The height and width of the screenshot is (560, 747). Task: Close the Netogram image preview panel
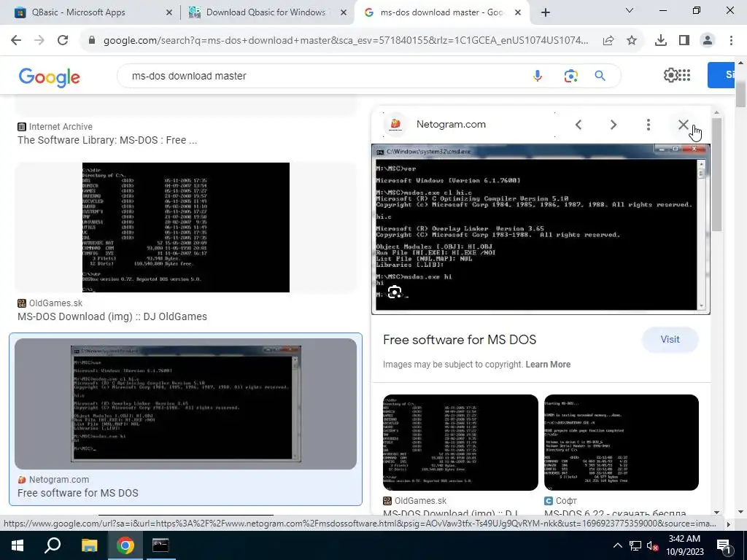(x=683, y=125)
